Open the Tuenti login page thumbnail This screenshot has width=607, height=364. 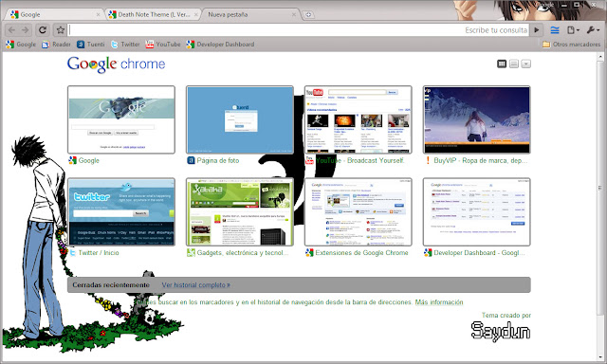[x=240, y=119]
